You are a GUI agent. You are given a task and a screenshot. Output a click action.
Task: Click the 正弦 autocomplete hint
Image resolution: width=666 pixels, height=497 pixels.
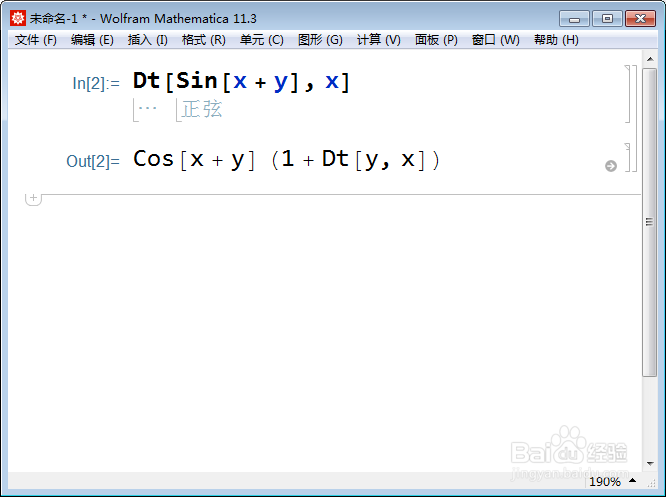point(202,109)
